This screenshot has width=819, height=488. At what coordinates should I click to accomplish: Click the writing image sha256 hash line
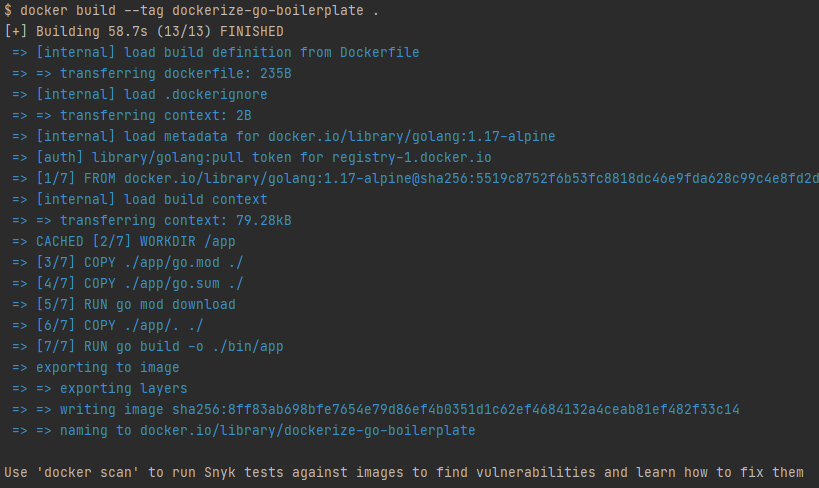(x=400, y=409)
